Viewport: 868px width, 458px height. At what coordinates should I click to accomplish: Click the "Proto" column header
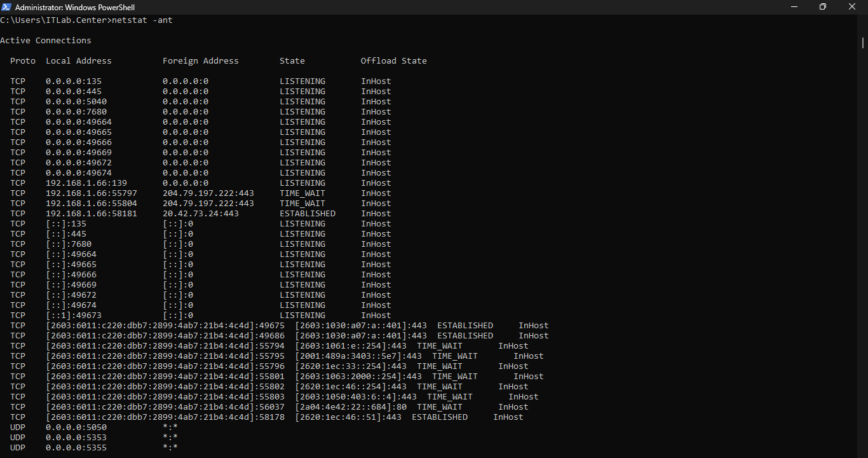coord(23,61)
